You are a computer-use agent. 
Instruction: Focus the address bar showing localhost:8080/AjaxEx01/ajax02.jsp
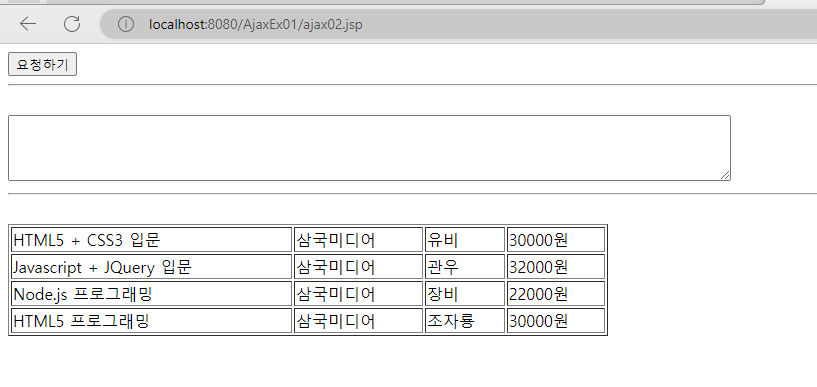pos(459,24)
